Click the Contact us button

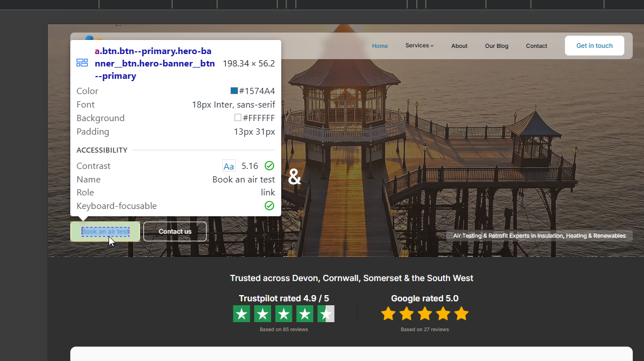pyautogui.click(x=175, y=231)
